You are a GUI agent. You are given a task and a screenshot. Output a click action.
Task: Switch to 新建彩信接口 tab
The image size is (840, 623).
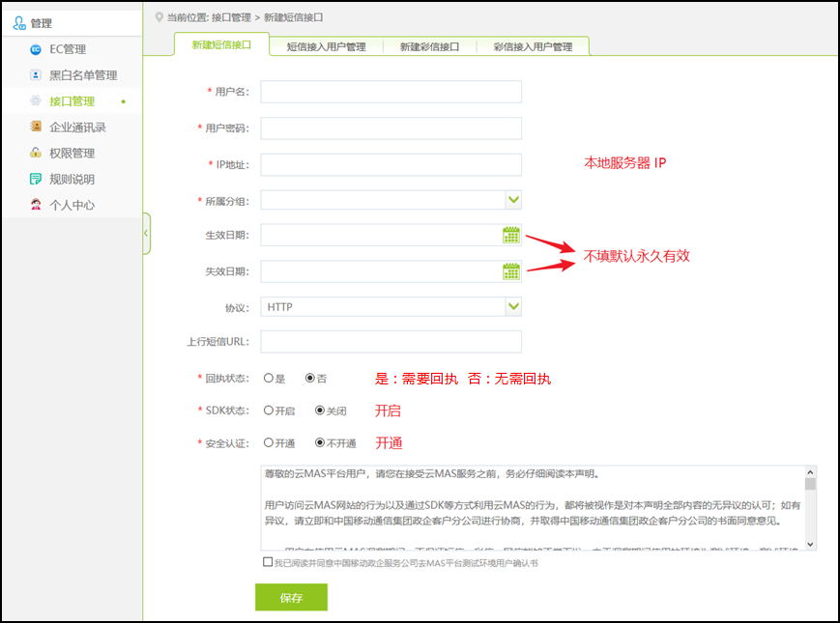click(429, 46)
